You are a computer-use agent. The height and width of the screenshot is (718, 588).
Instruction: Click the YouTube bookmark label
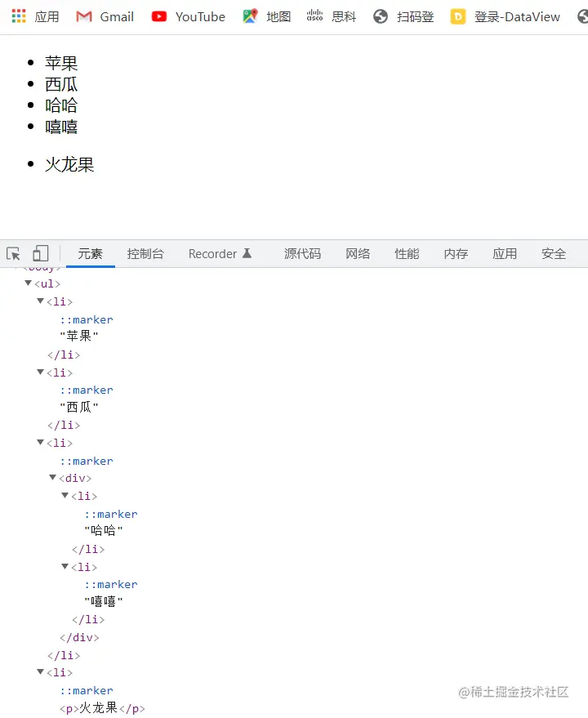(x=200, y=17)
